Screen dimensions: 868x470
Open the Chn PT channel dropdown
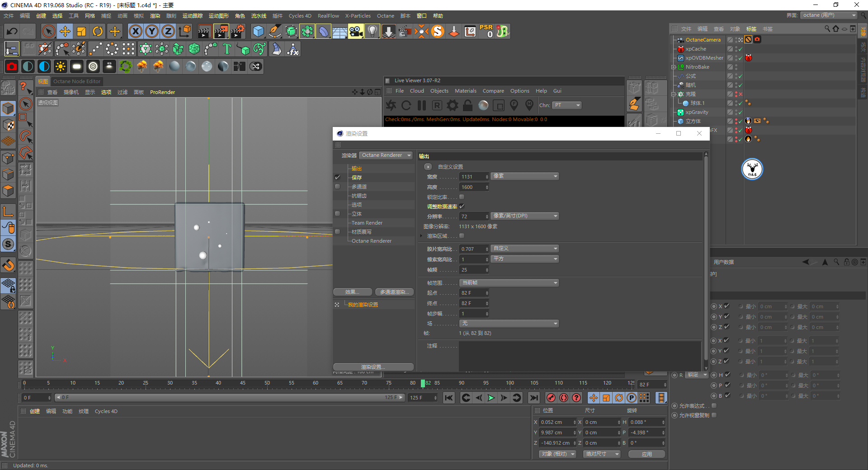(567, 105)
